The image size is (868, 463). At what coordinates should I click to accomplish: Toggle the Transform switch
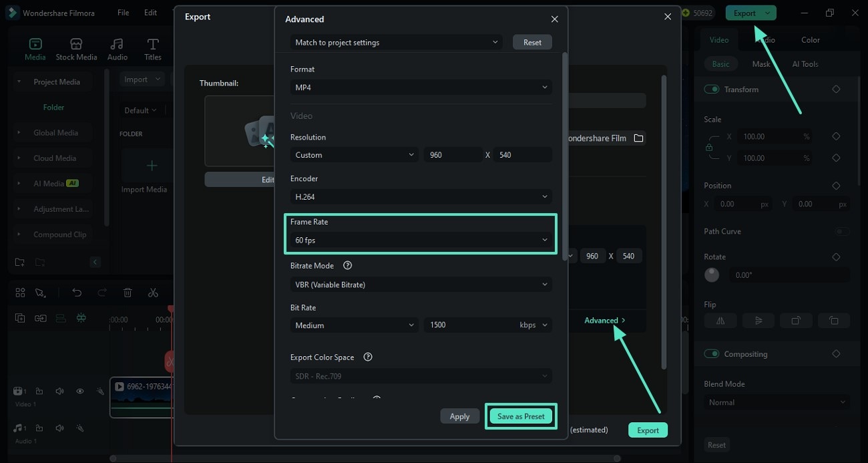712,90
